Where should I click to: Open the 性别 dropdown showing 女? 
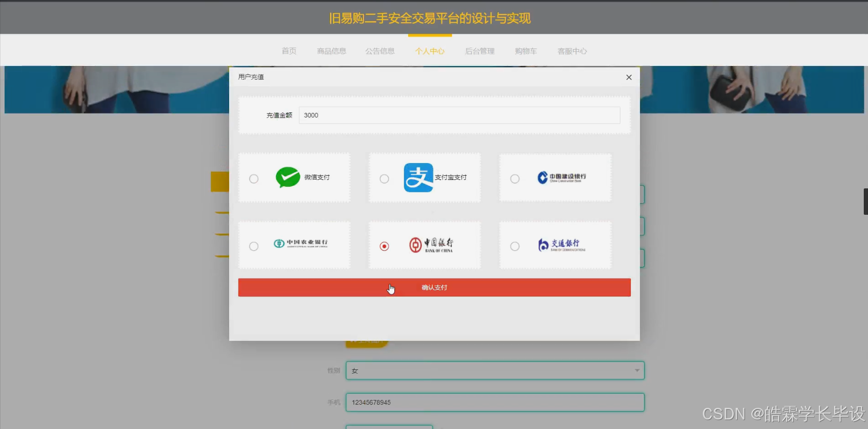click(x=495, y=370)
